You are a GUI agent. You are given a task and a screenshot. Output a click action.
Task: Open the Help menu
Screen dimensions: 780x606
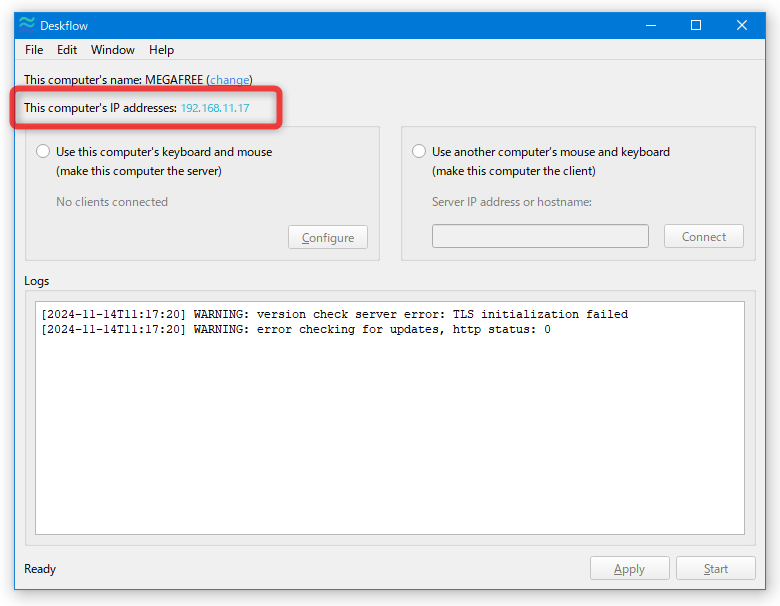161,50
